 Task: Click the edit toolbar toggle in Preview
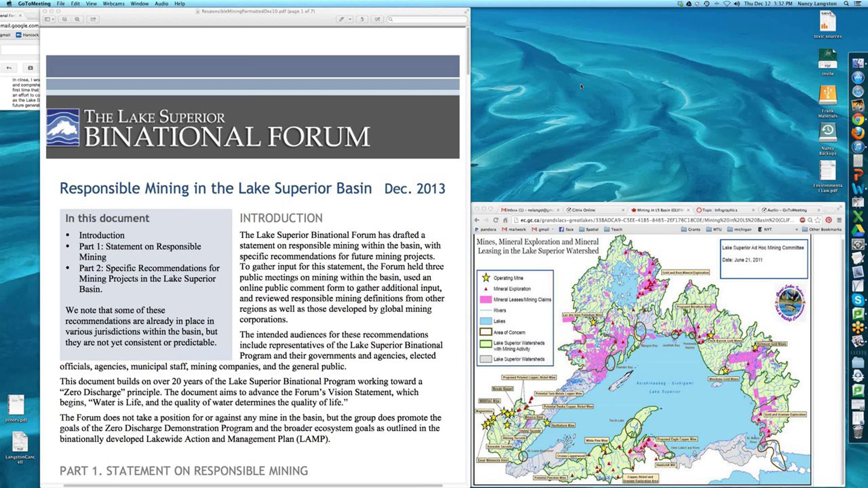click(377, 19)
